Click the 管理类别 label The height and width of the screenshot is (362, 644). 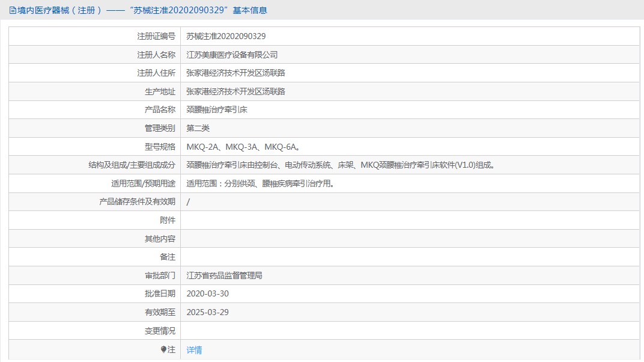point(160,128)
